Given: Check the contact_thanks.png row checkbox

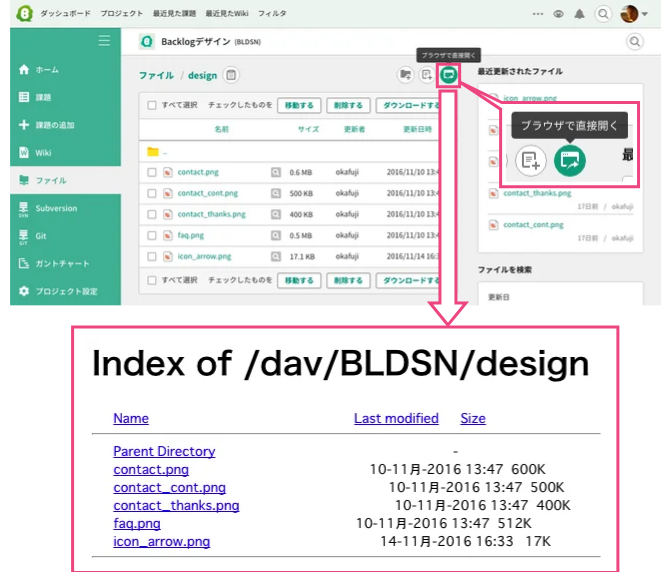Looking at the screenshot, I should pyautogui.click(x=152, y=214).
